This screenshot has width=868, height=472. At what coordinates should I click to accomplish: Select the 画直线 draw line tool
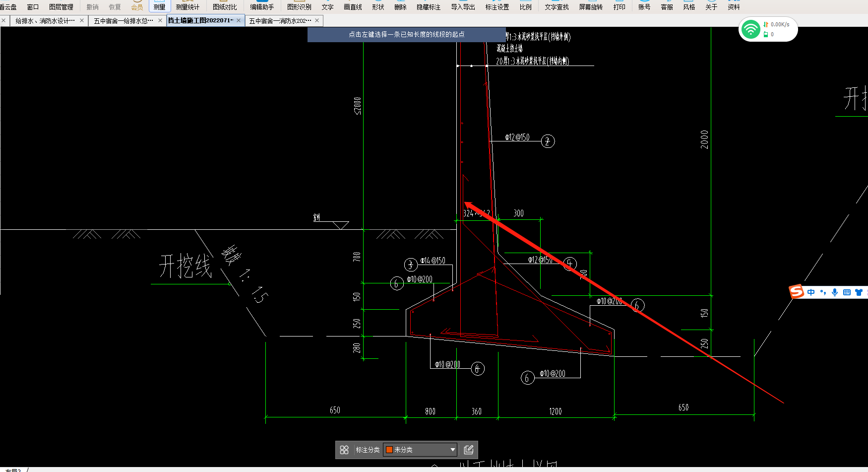click(353, 7)
